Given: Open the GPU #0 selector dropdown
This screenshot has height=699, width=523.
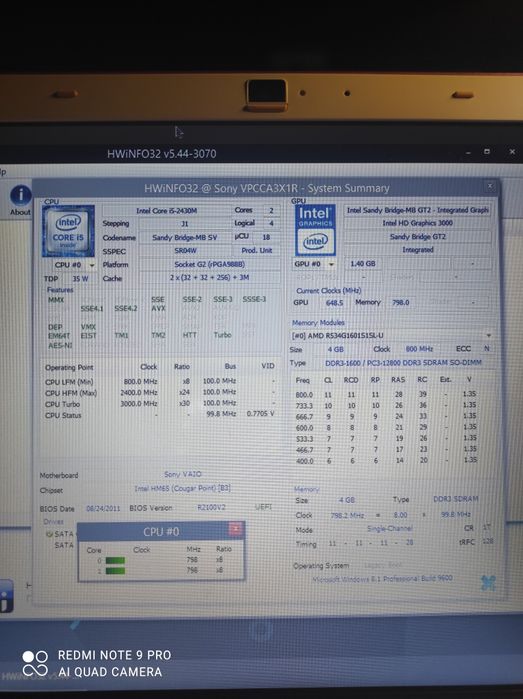Looking at the screenshot, I should coord(331,264).
